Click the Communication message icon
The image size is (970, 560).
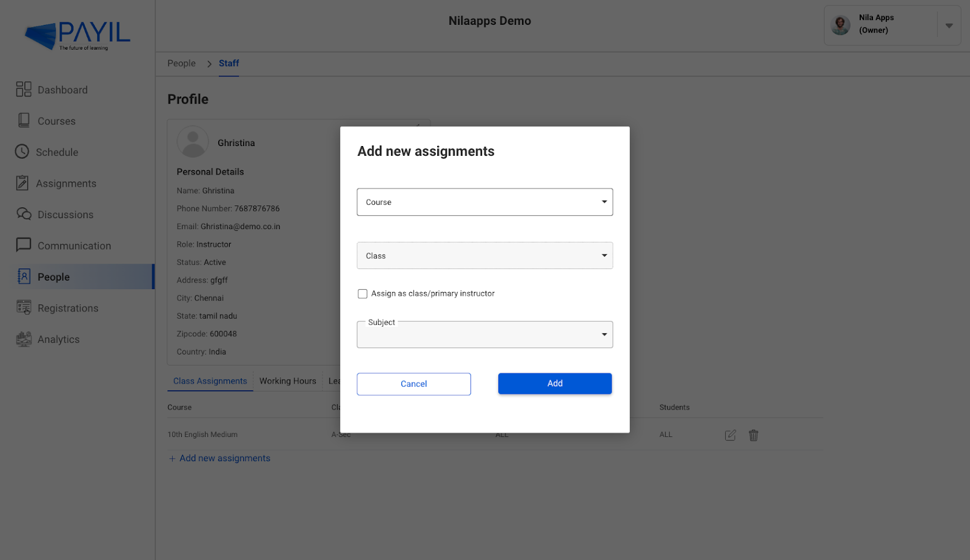[x=24, y=245]
